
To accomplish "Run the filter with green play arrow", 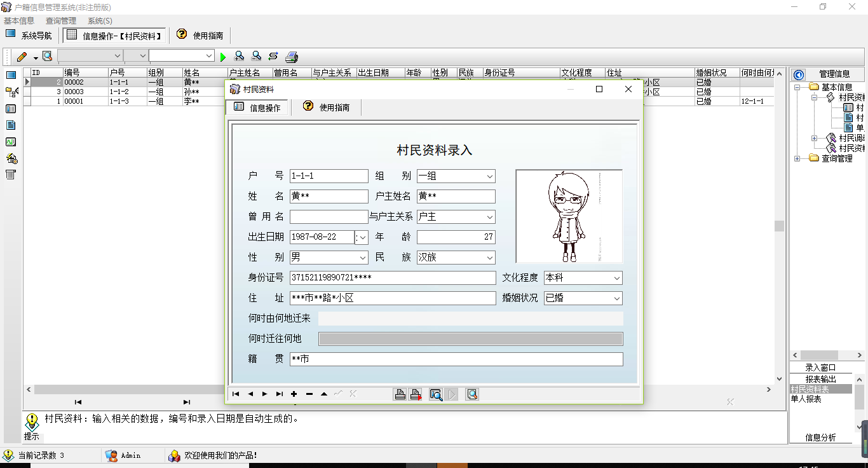I will 222,57.
